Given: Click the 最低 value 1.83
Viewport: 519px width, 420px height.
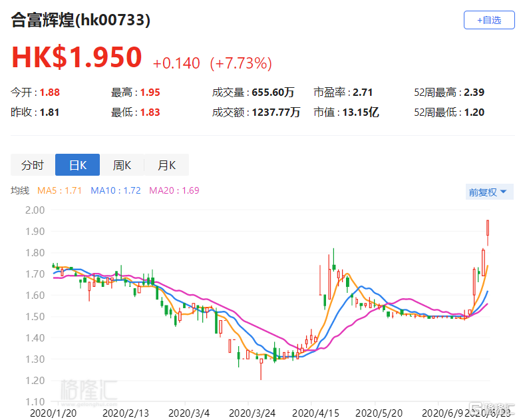Looking at the screenshot, I should click(150, 112).
